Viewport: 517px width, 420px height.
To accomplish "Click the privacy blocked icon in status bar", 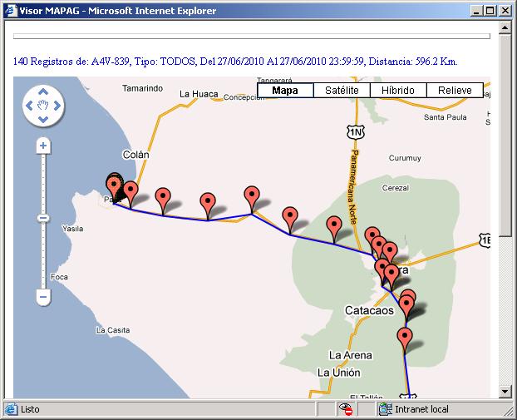I will click(347, 409).
